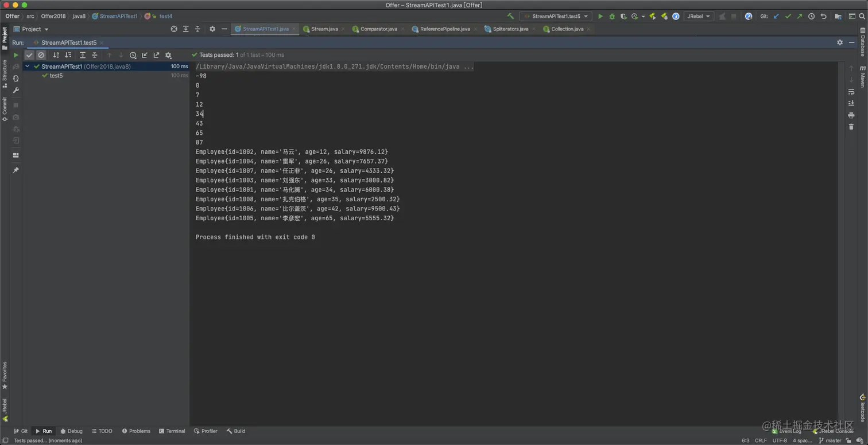The image size is (868, 445).
Task: Toggle soft-wrap in console sidebar
Action: click(x=851, y=92)
